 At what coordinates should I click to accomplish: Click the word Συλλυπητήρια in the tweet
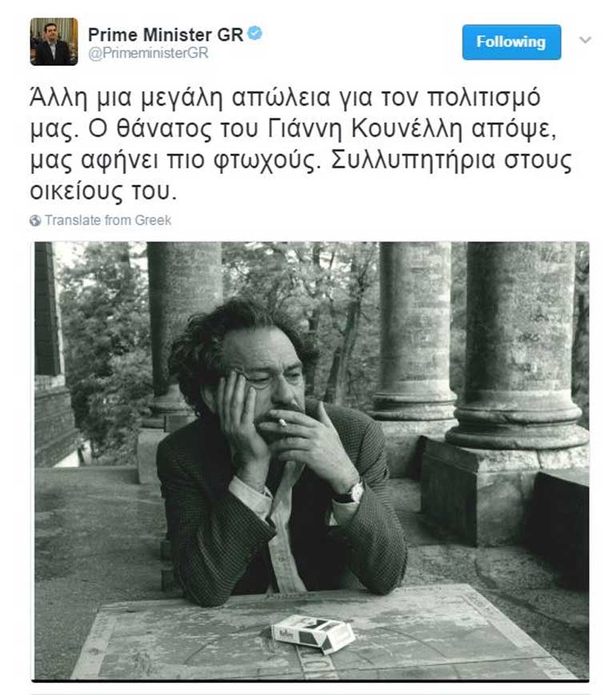tap(413, 161)
